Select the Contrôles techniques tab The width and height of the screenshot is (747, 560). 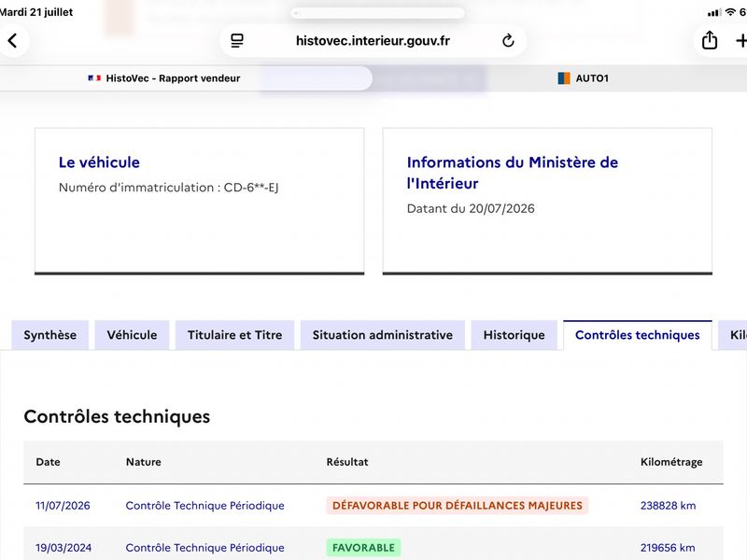click(638, 335)
